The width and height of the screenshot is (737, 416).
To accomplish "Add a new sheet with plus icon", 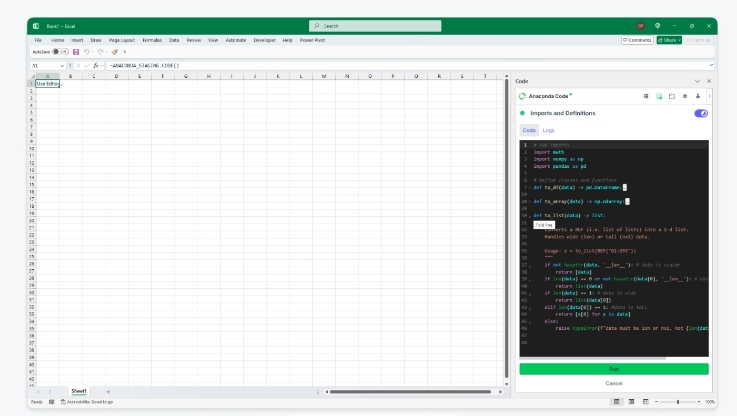I will tap(108, 391).
